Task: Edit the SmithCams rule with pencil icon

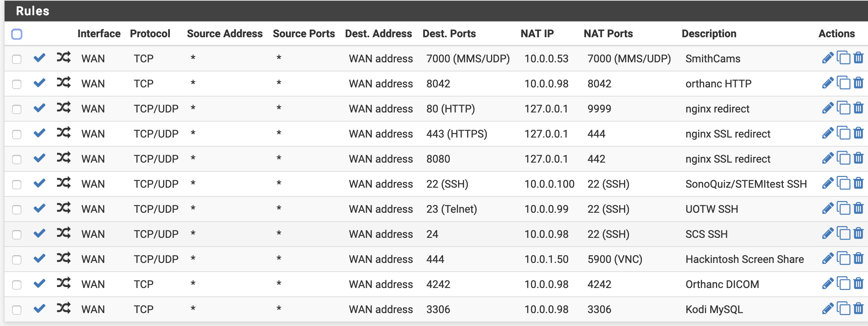Action: tap(827, 58)
